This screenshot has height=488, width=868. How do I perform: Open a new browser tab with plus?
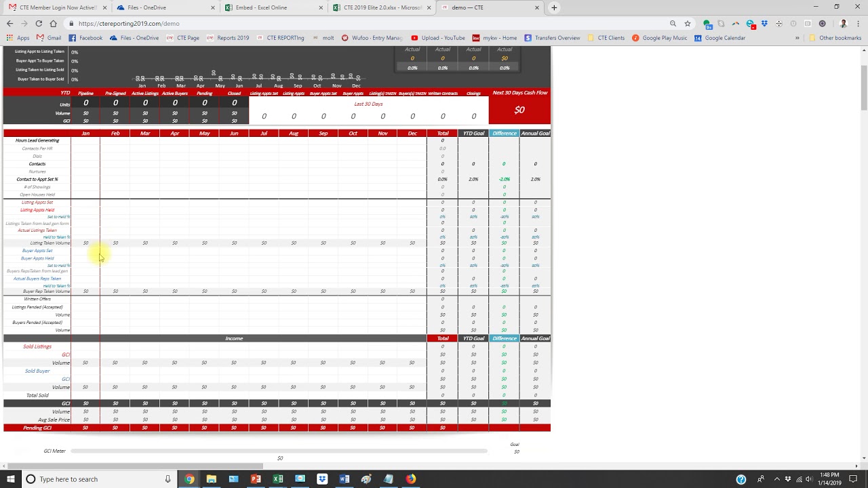click(x=554, y=7)
